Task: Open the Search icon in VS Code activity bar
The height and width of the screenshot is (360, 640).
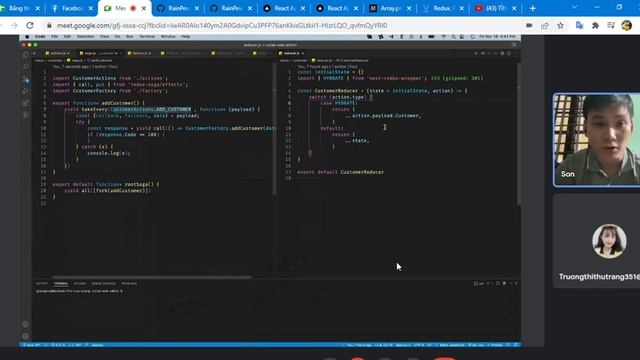Action: coord(25,67)
